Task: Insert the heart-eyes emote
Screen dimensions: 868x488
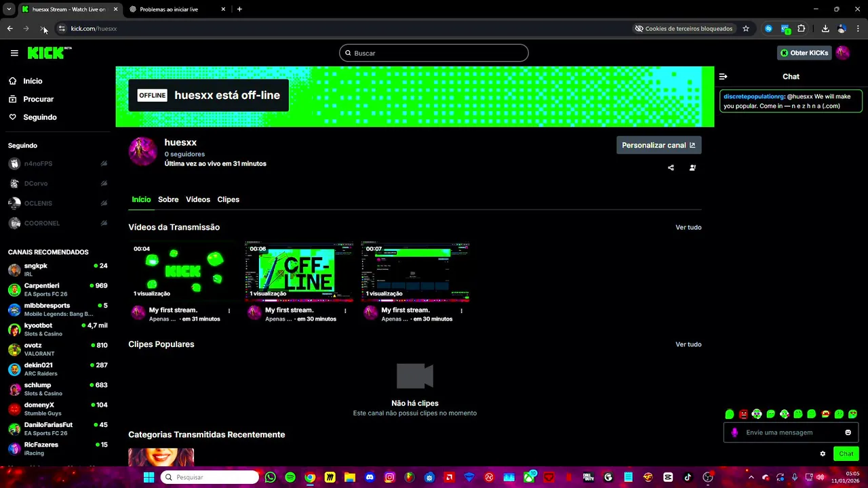Action: coord(852,414)
